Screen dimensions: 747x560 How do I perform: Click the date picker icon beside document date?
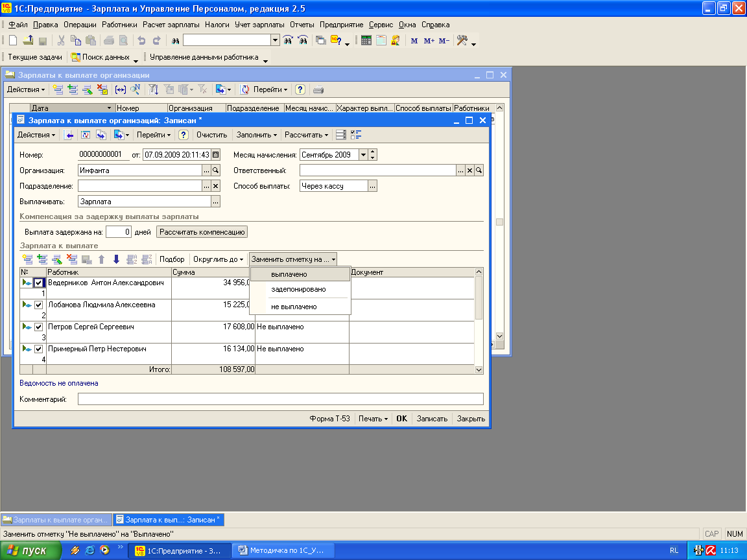216,155
